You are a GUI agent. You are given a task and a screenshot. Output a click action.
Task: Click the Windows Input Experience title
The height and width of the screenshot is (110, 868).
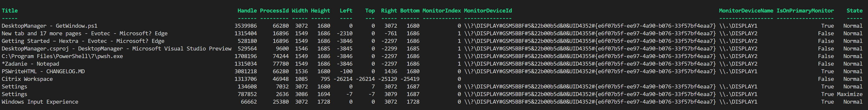pyautogui.click(x=40, y=102)
